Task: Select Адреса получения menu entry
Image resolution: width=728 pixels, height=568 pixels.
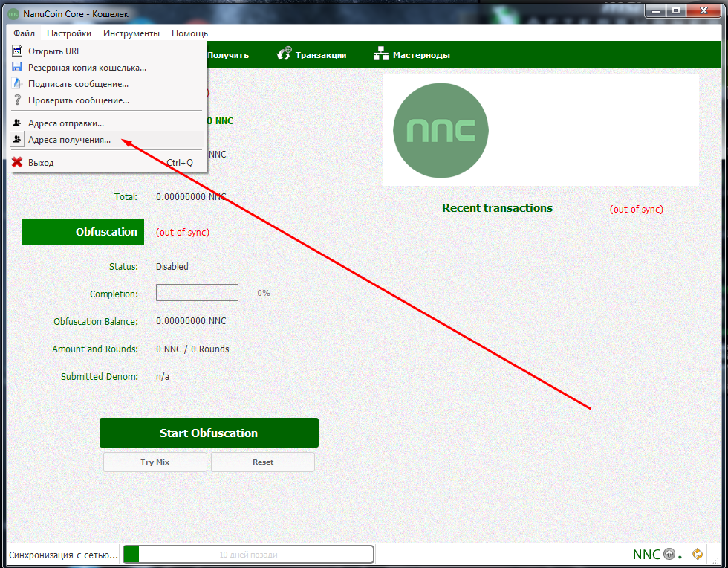Action: [69, 140]
